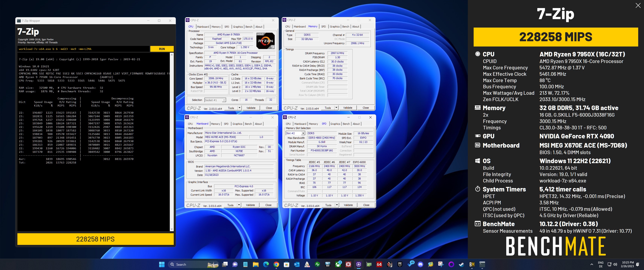The width and height of the screenshot is (644, 270).
Task: Show hidden system tray icons
Action: point(592,264)
